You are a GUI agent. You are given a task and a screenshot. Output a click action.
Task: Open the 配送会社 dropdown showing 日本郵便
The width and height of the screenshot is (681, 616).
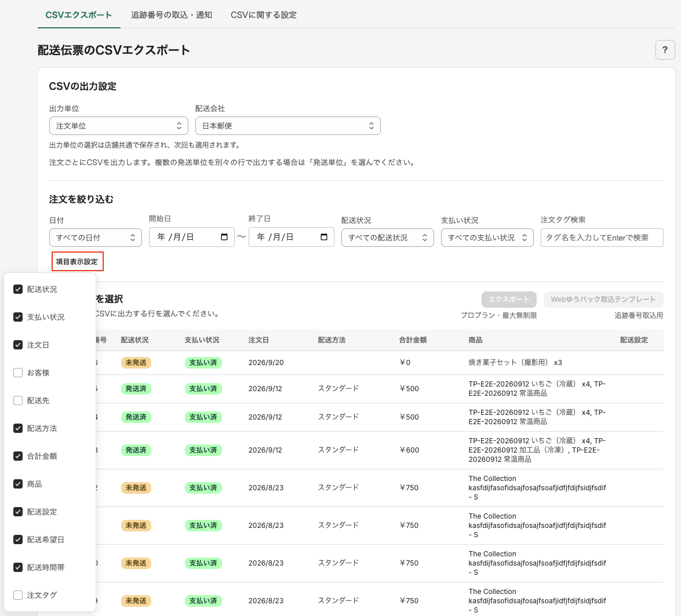coord(288,126)
